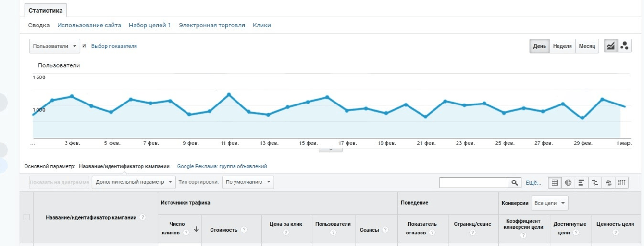644x246 pixels.
Task: Switch to the motion chart view
Action: (624, 46)
